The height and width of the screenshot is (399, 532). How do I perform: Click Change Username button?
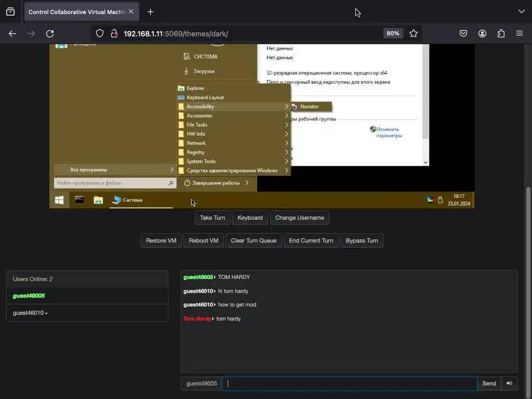pos(300,218)
